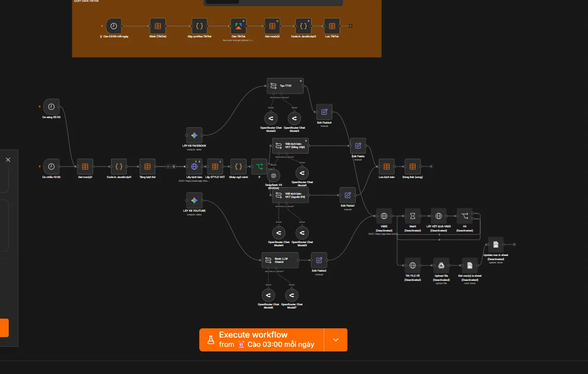The height and width of the screenshot is (374, 588).
Task: Click the 'Tạo TTS1' LLM chain node
Action: click(x=285, y=86)
